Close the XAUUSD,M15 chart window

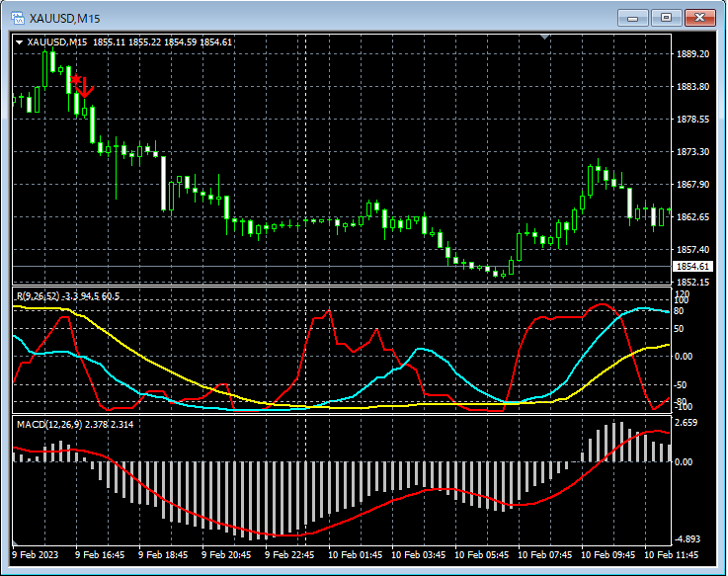coord(701,17)
